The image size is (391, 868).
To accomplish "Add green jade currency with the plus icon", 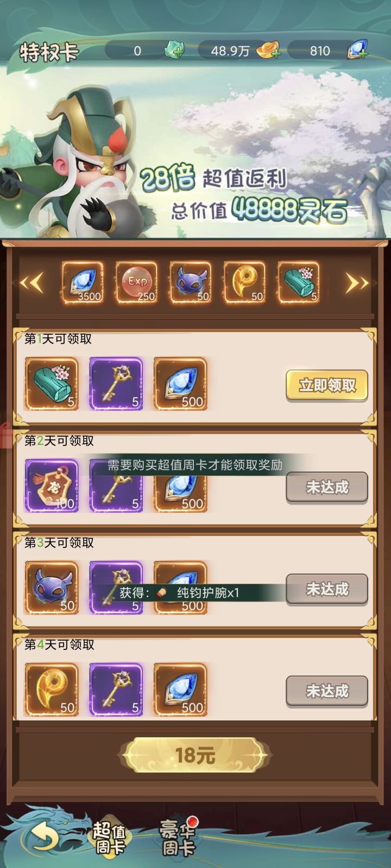I will [175, 50].
